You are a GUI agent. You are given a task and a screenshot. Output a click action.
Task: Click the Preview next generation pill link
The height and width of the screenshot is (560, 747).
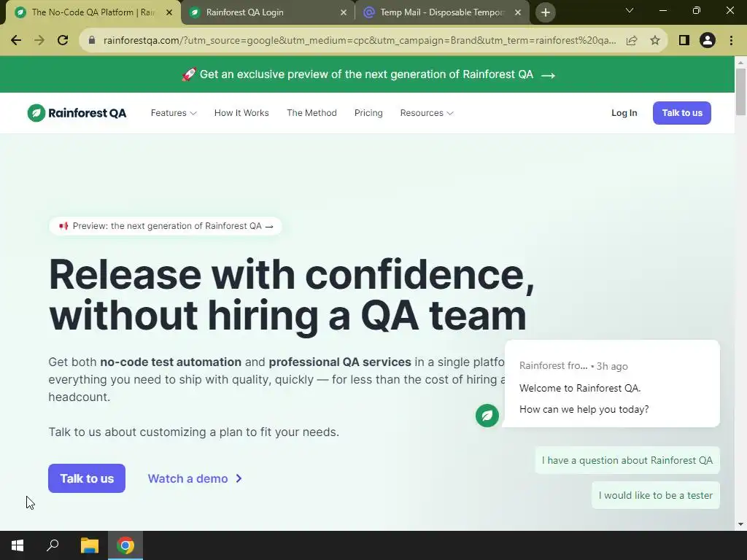coord(166,226)
